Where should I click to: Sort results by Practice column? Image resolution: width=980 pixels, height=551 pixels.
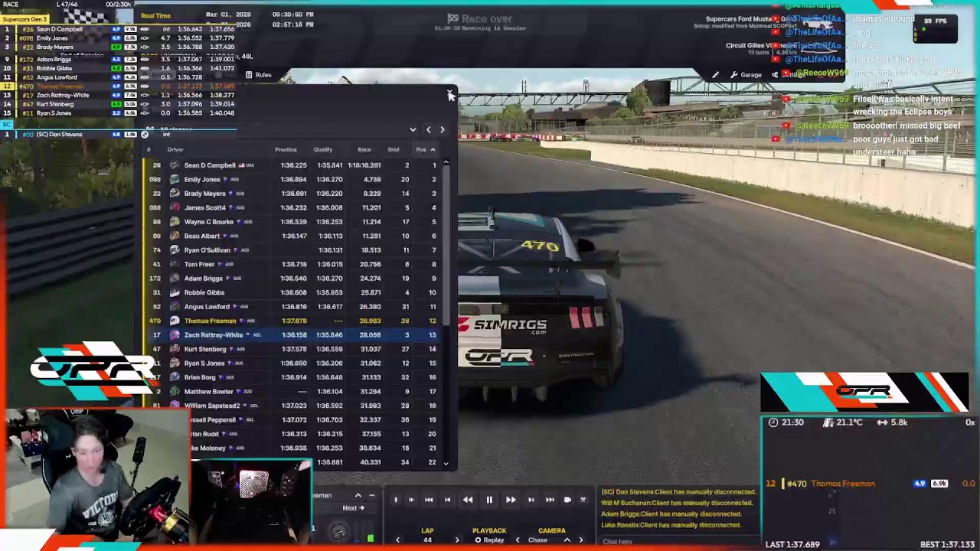(286, 150)
